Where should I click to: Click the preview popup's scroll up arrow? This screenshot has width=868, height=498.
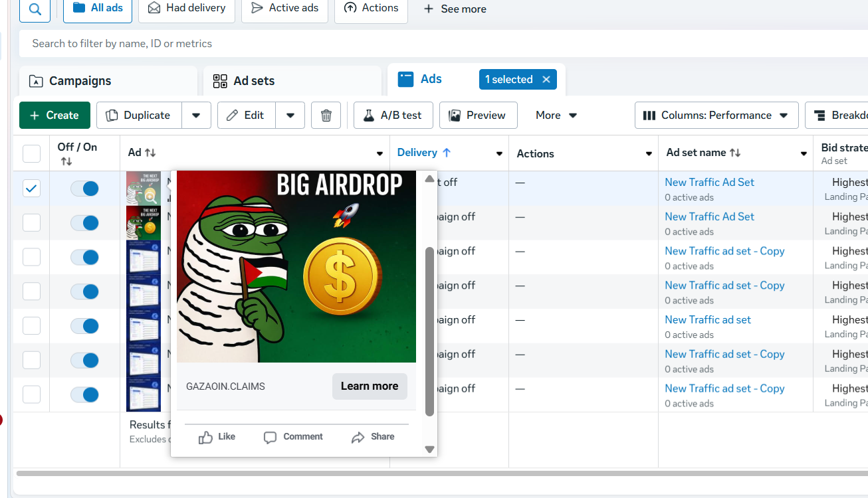[429, 179]
